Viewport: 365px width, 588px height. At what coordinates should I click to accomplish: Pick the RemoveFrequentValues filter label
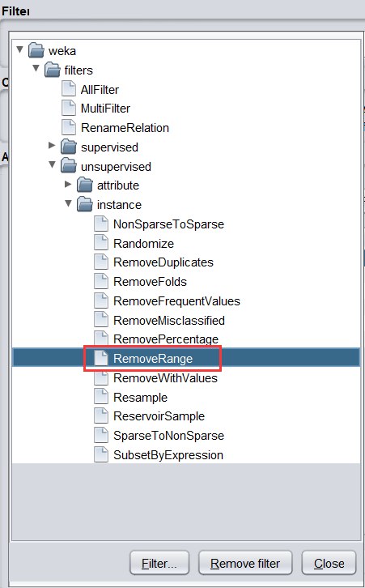coord(176,301)
